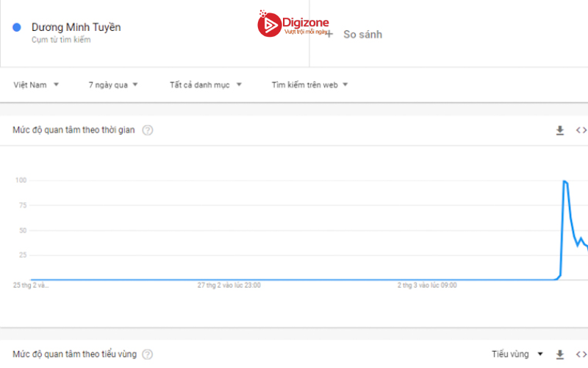Open embed code for interest over time chart
This screenshot has width=588, height=368.
(x=581, y=130)
